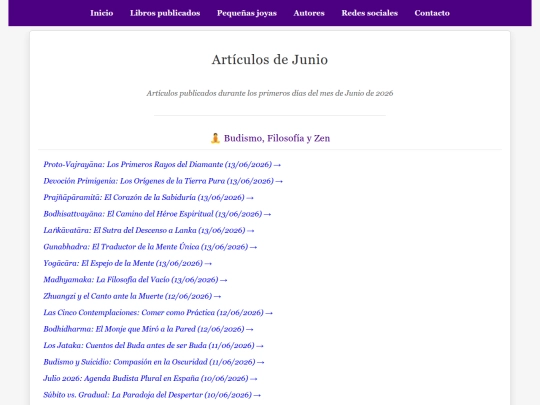Select the Artículos de Junio page title
Viewport: 540px width, 405px height.
pyautogui.click(x=270, y=60)
